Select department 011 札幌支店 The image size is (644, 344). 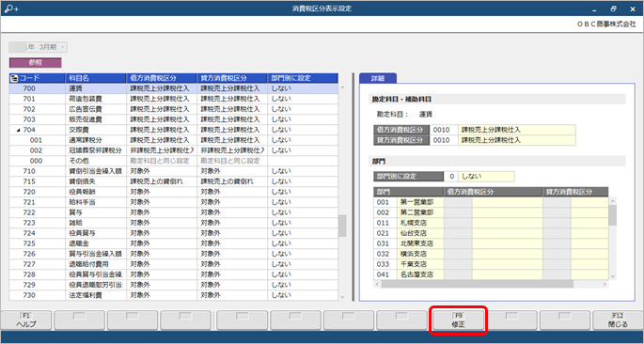click(491, 223)
